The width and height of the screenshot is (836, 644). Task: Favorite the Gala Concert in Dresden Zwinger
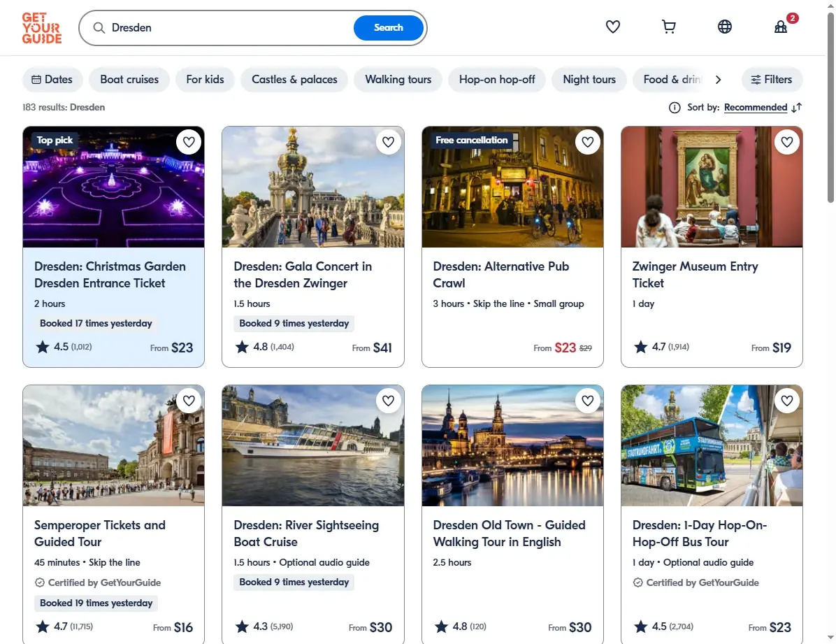[x=388, y=142]
